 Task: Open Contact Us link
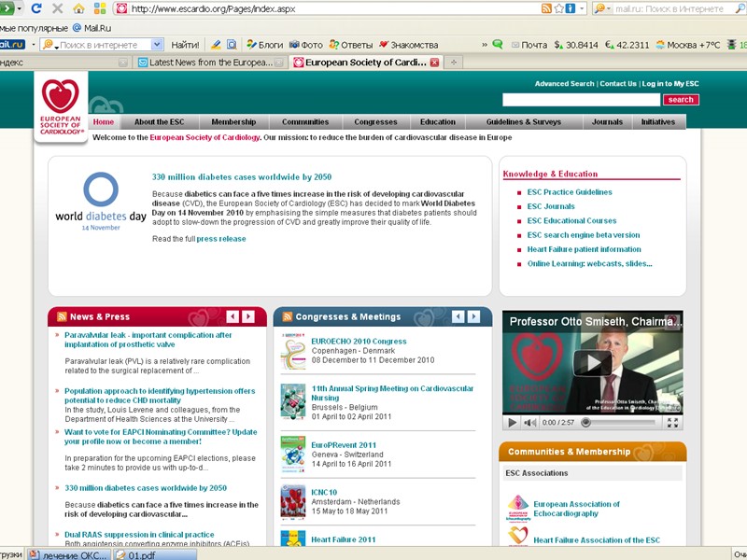[618, 83]
